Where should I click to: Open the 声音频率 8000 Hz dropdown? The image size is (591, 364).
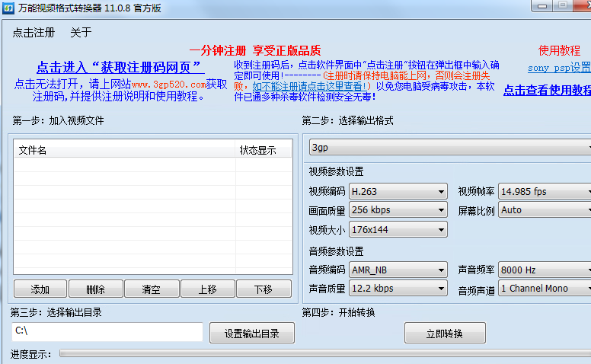[x=545, y=270]
